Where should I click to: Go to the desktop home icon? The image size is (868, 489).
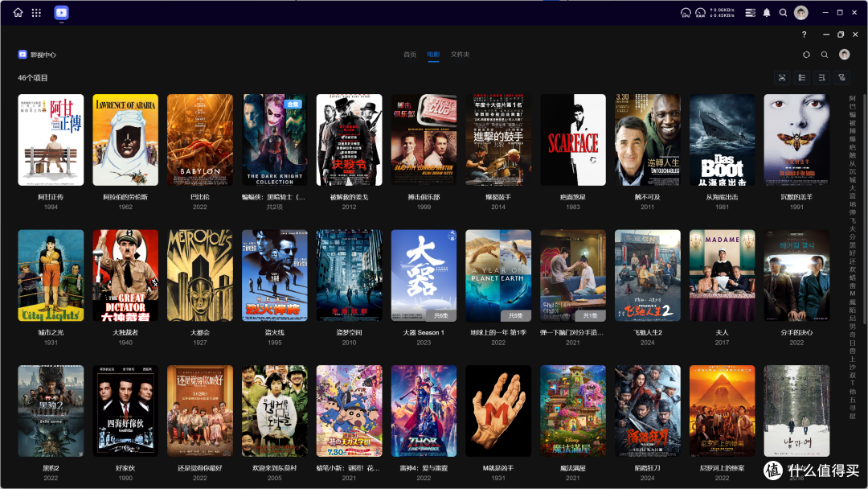click(x=18, y=12)
